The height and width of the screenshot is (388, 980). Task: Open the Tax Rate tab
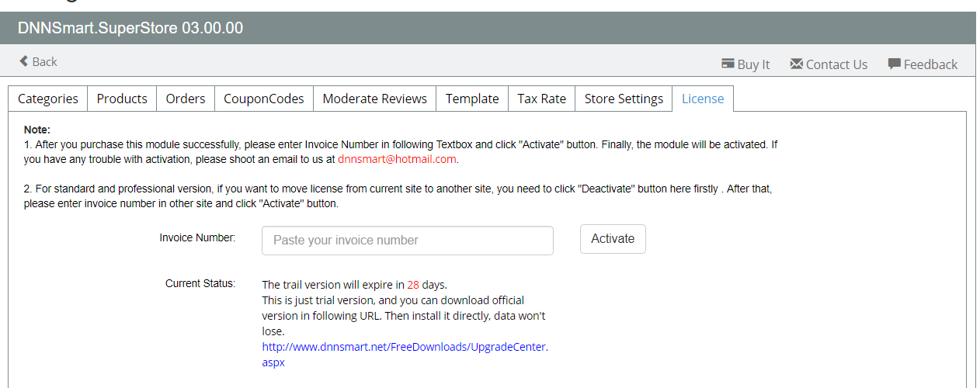tap(542, 99)
